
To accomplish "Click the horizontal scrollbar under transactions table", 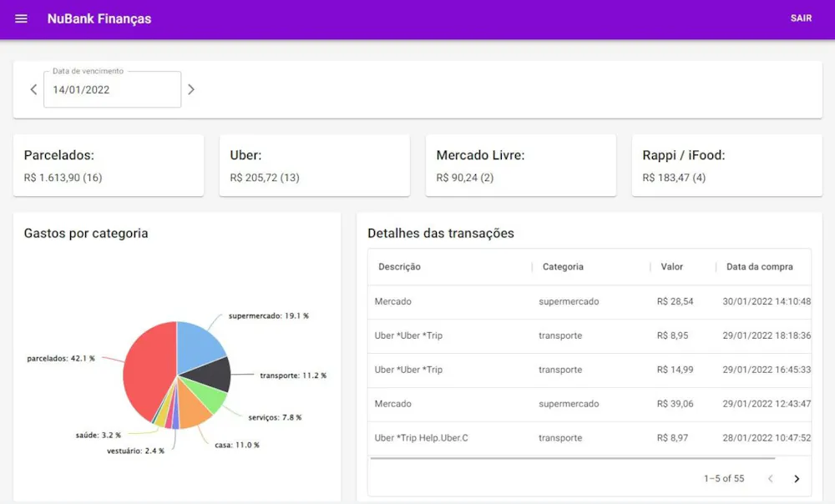I will tap(573, 458).
